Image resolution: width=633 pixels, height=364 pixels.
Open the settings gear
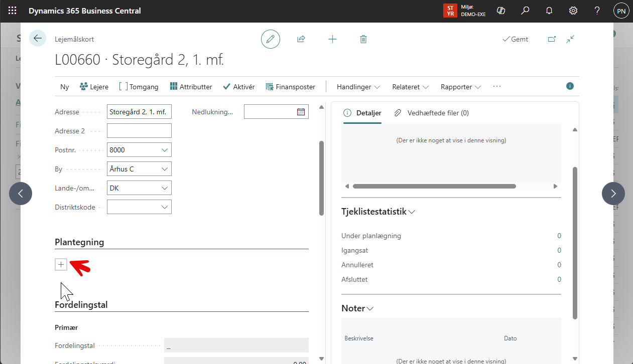point(573,11)
